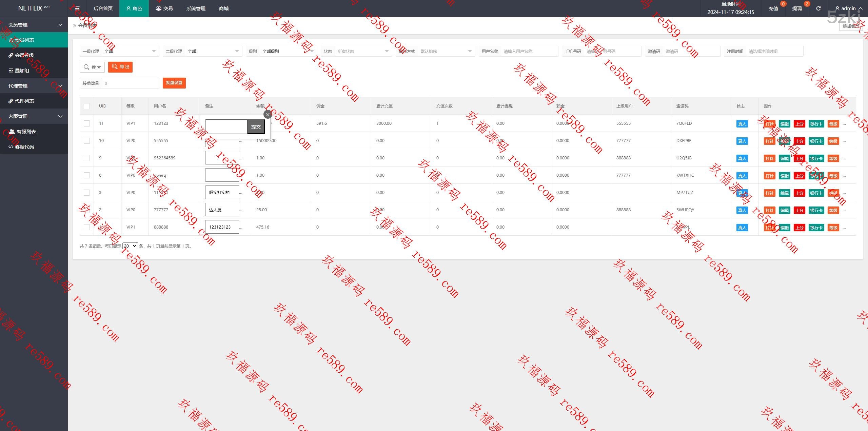Viewport: 868px width, 431px height.
Task: Click the hamburger menu collapse icon
Action: coord(77,8)
